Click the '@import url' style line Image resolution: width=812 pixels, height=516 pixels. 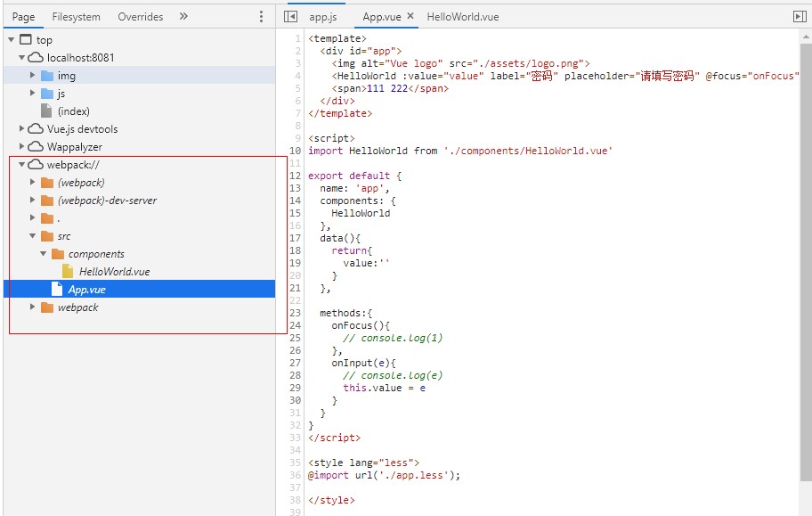pos(384,475)
